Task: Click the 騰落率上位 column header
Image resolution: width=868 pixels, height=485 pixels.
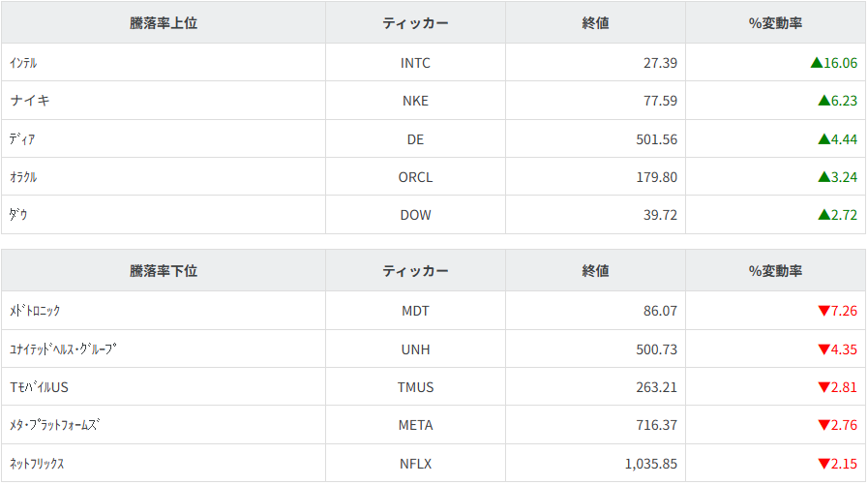Action: [x=163, y=23]
